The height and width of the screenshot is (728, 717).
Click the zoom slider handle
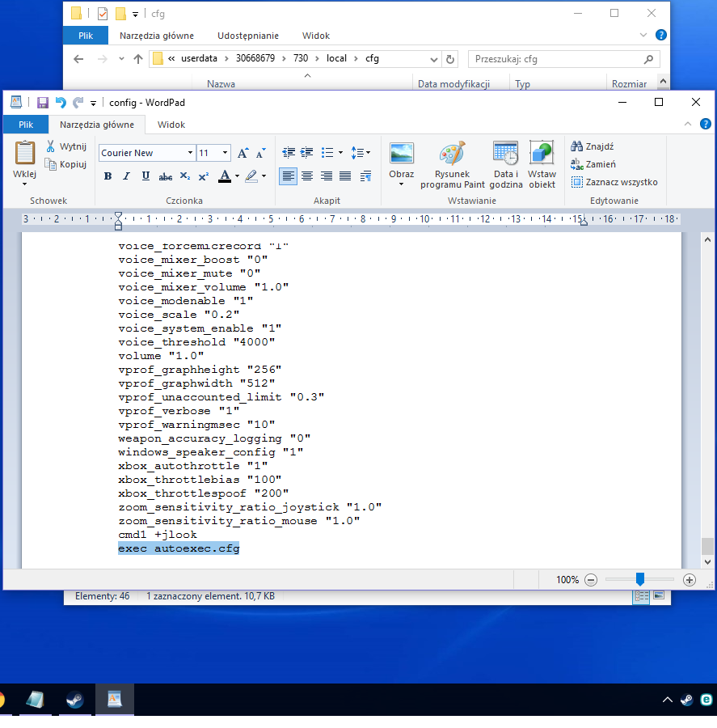click(640, 579)
